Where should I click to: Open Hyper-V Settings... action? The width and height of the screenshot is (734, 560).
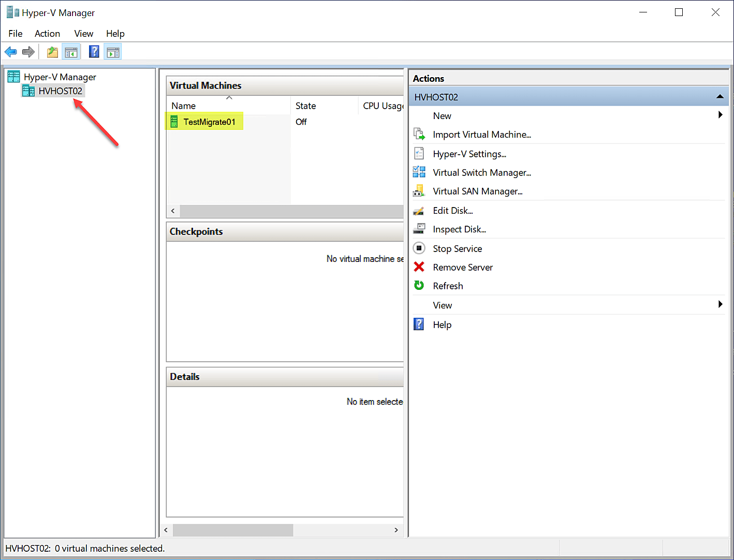coord(469,154)
